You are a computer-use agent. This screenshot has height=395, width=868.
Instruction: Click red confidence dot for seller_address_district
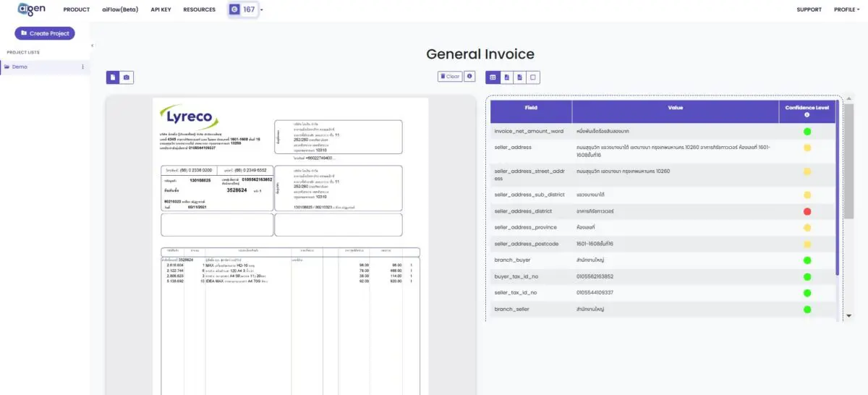click(x=807, y=211)
